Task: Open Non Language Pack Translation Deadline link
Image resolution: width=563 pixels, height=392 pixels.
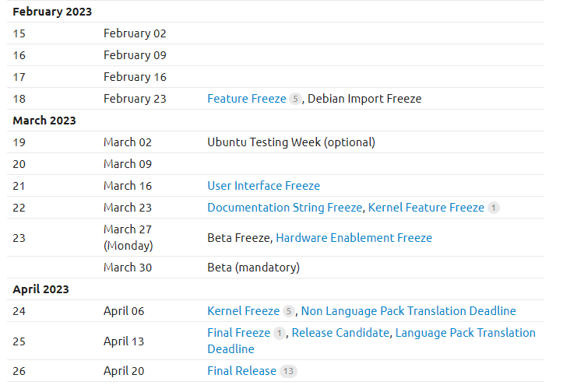Action: (x=408, y=311)
